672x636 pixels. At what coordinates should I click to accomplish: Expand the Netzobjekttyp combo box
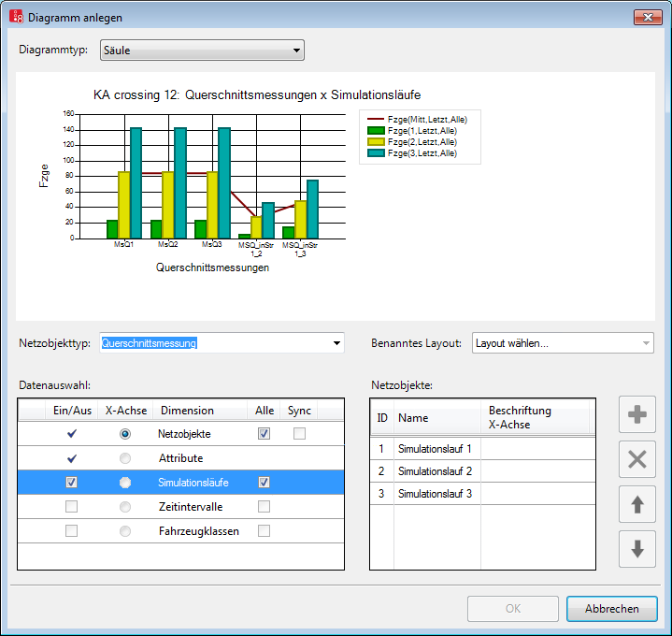point(336,343)
